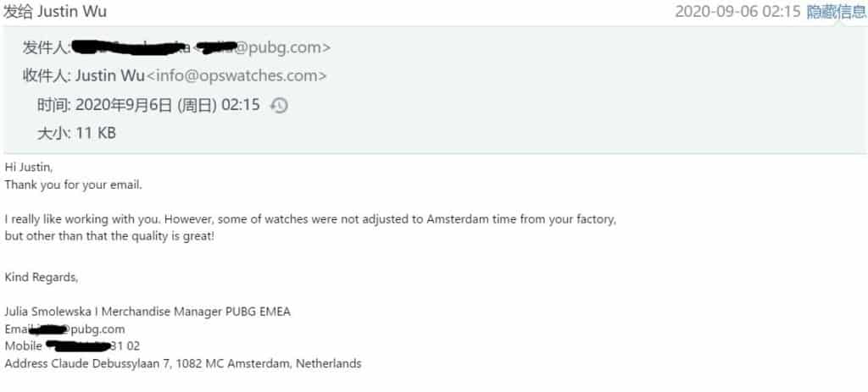Click the 时间 date value 2020年9月6日
The image size is (868, 392).
124,106
